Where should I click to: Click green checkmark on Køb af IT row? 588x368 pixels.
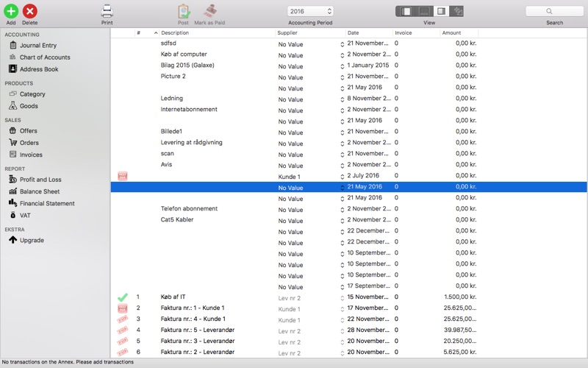123,297
